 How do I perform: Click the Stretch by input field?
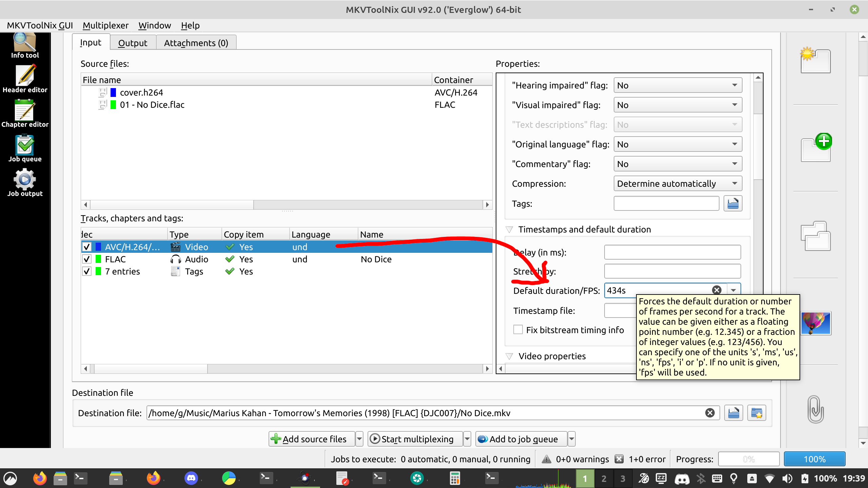click(672, 271)
